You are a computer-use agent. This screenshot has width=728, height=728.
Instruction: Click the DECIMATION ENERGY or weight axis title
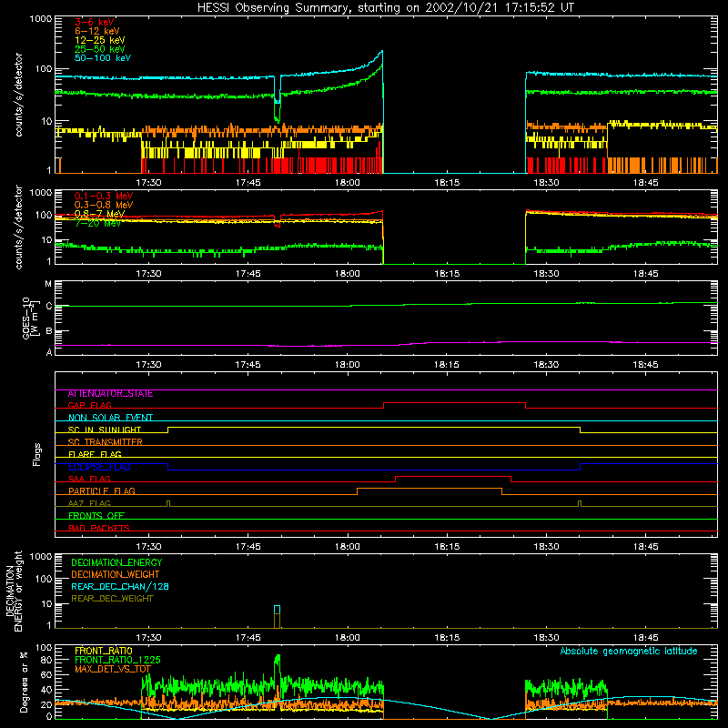point(15,591)
